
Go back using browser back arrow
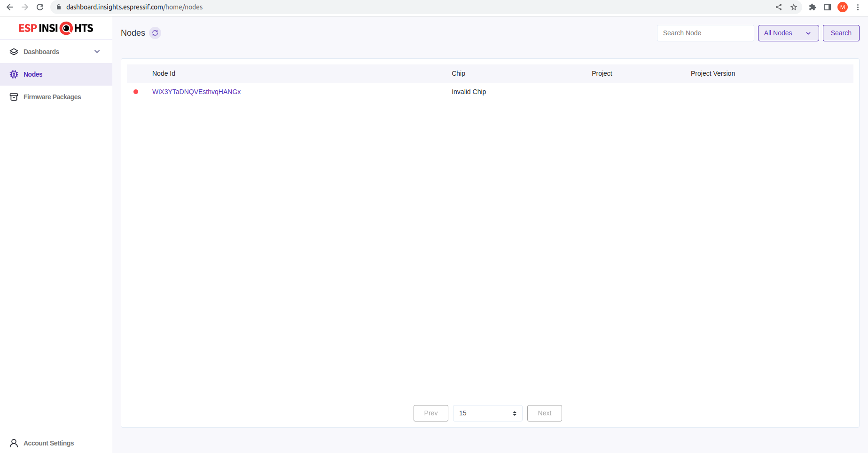click(10, 7)
